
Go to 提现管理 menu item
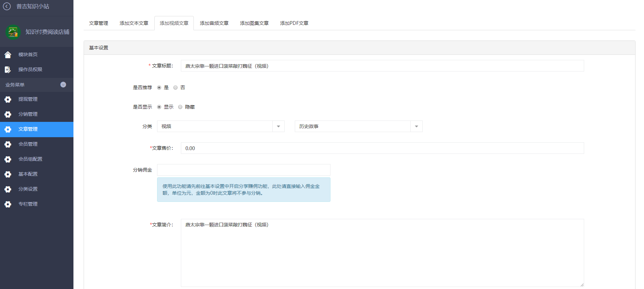(x=37, y=99)
